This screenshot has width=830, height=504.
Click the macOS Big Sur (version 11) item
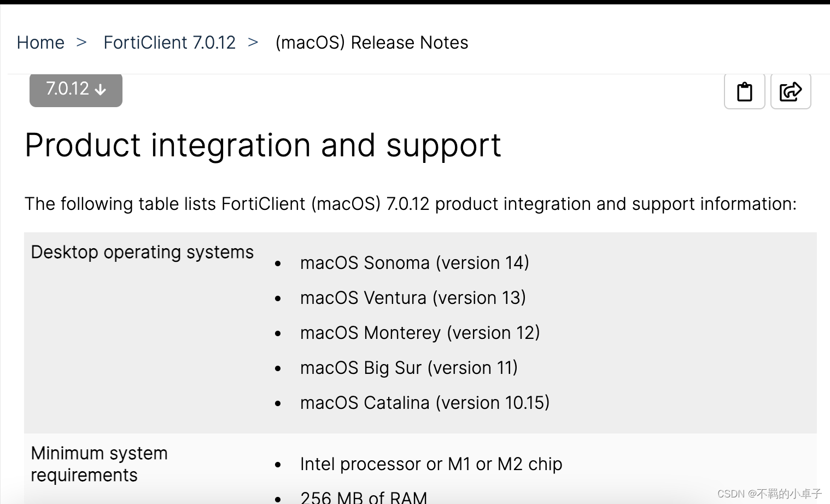click(x=409, y=368)
